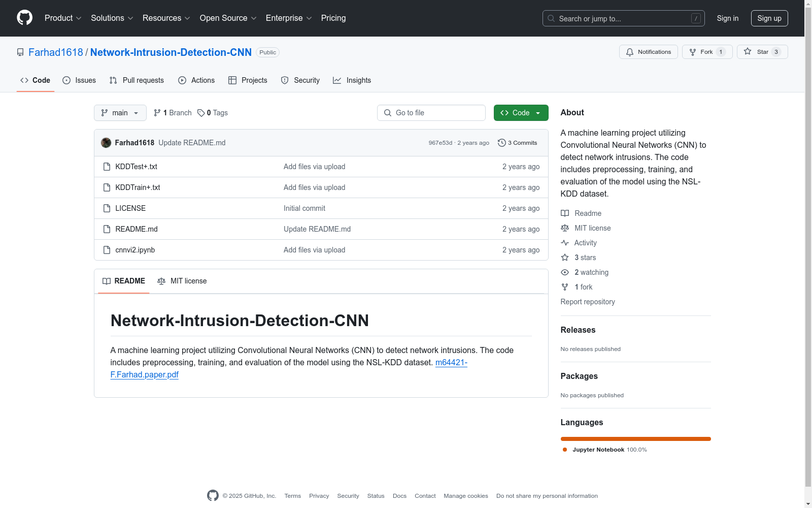Image resolution: width=812 pixels, height=508 pixels.
Task: Open the Issues tab
Action: (x=79, y=80)
